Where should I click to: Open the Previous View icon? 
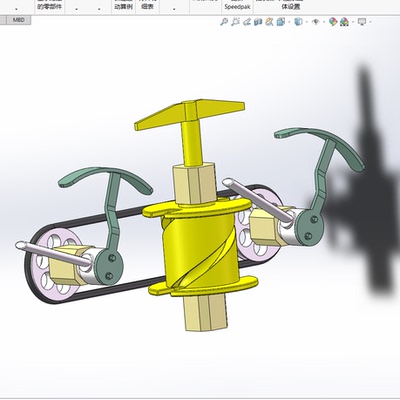[x=247, y=22]
